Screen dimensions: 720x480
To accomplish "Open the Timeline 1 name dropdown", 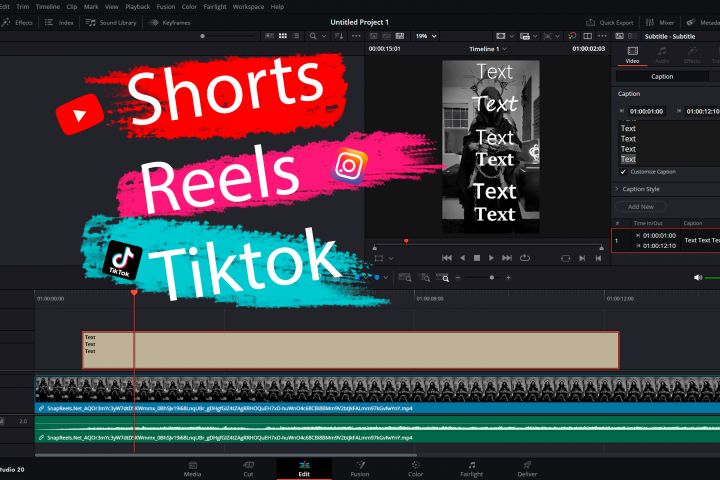I will pyautogui.click(x=488, y=49).
